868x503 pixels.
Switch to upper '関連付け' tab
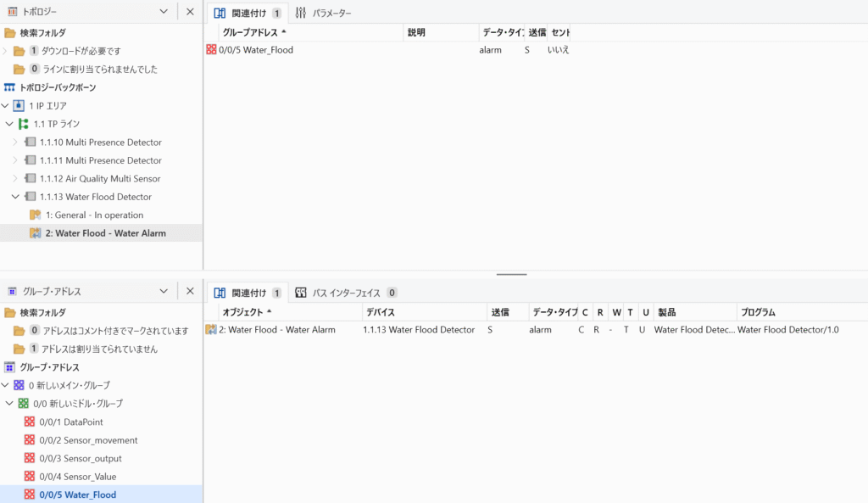248,13
